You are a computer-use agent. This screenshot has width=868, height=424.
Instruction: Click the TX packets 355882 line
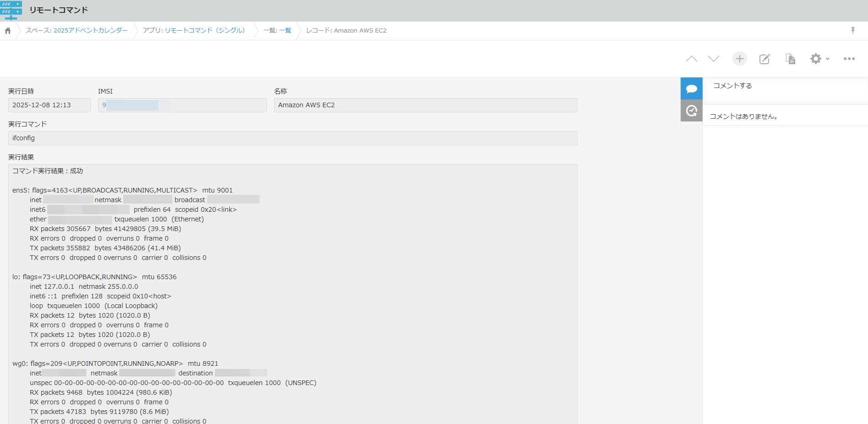(x=105, y=248)
